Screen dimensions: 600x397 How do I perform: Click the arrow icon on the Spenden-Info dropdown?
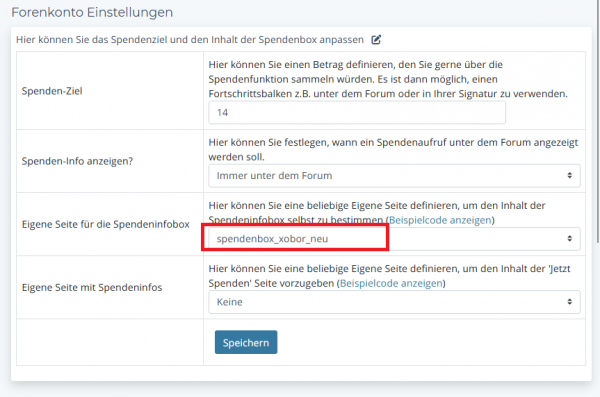[569, 175]
